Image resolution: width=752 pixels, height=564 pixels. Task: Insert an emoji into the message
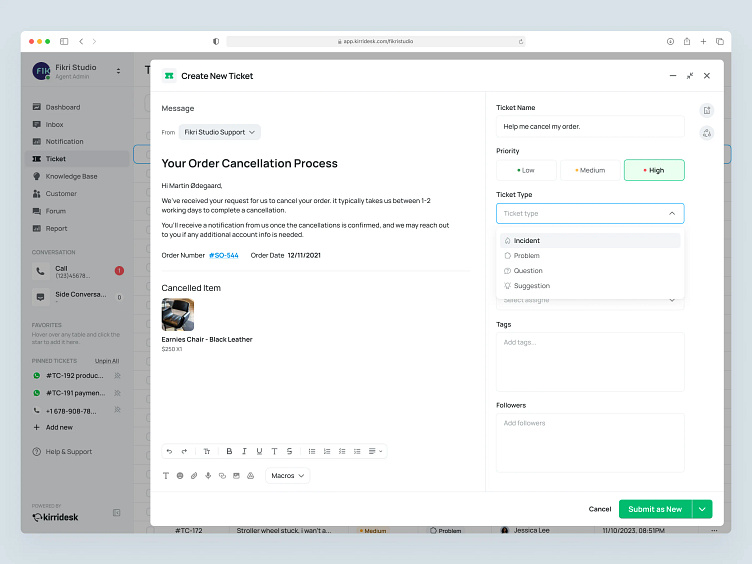[x=180, y=476]
